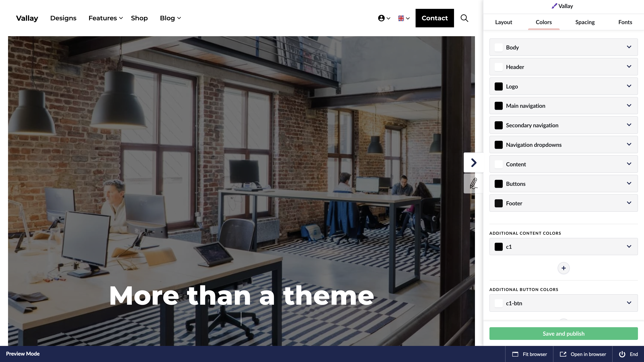Open the Features menu dropdown

click(x=105, y=18)
